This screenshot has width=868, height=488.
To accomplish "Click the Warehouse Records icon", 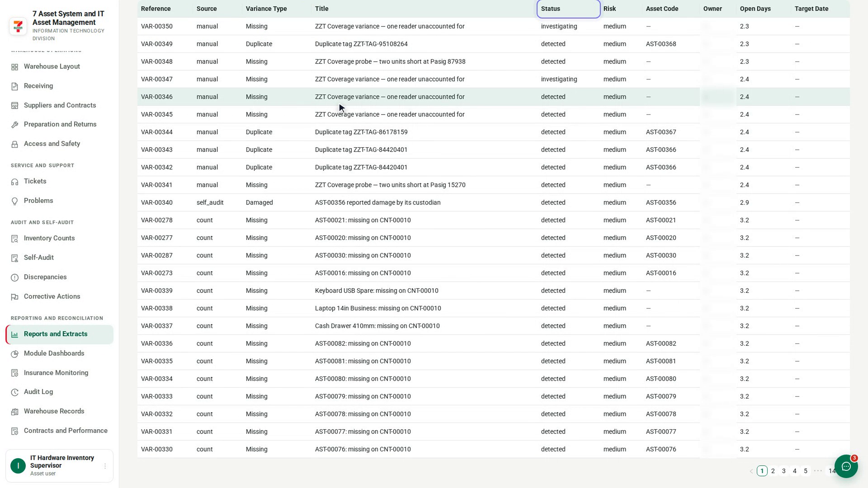I will (14, 412).
